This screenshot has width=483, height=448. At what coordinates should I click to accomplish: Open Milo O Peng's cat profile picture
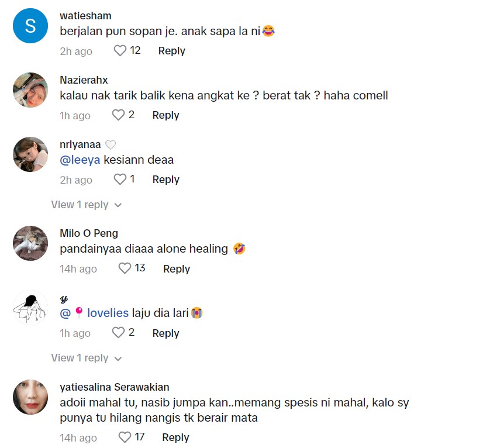click(x=30, y=243)
